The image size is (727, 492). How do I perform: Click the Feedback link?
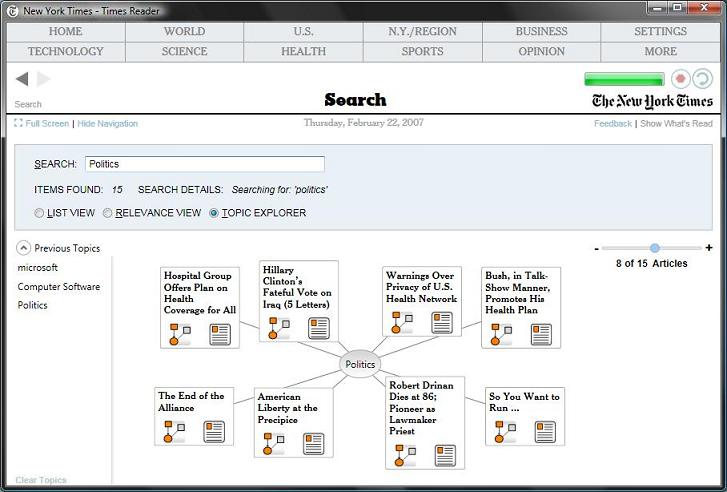613,123
